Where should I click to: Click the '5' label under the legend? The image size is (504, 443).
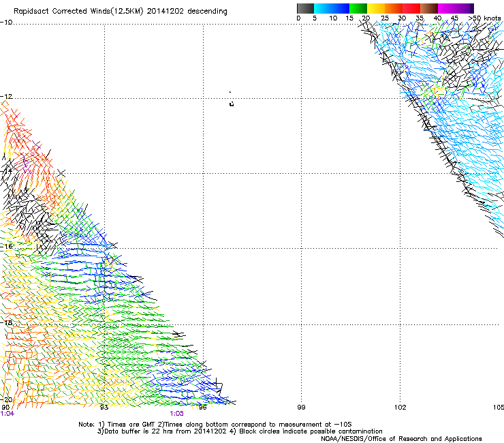[315, 18]
